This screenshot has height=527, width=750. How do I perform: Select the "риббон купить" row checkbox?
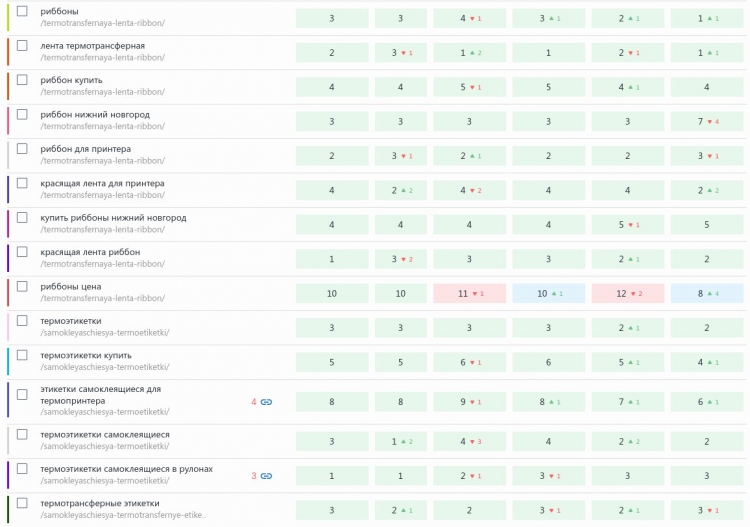(22, 80)
